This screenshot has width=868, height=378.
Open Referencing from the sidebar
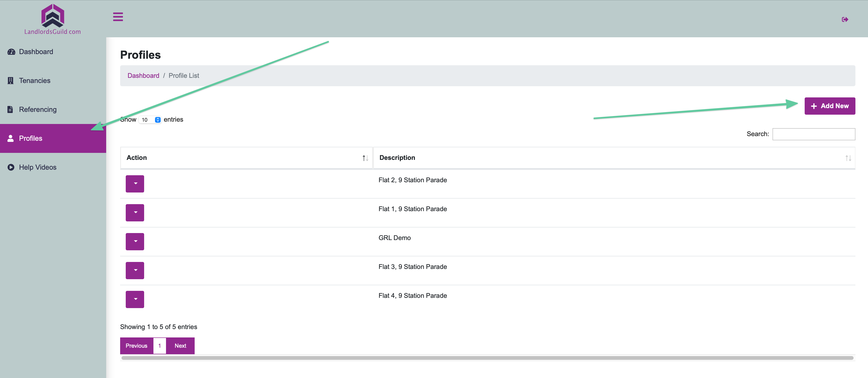pyautogui.click(x=53, y=110)
